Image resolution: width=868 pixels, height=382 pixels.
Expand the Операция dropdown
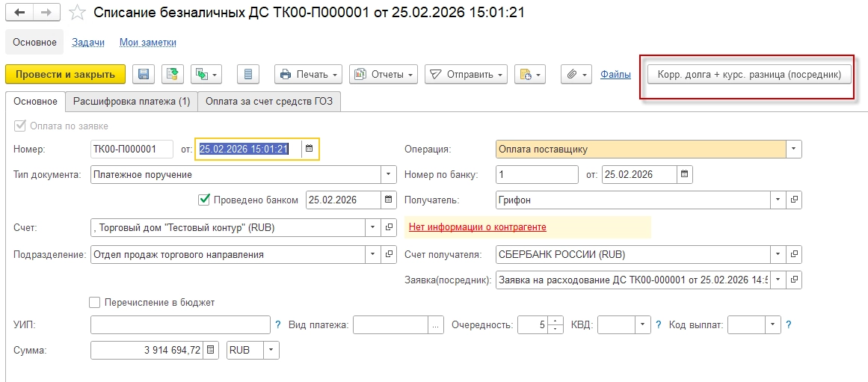(795, 149)
